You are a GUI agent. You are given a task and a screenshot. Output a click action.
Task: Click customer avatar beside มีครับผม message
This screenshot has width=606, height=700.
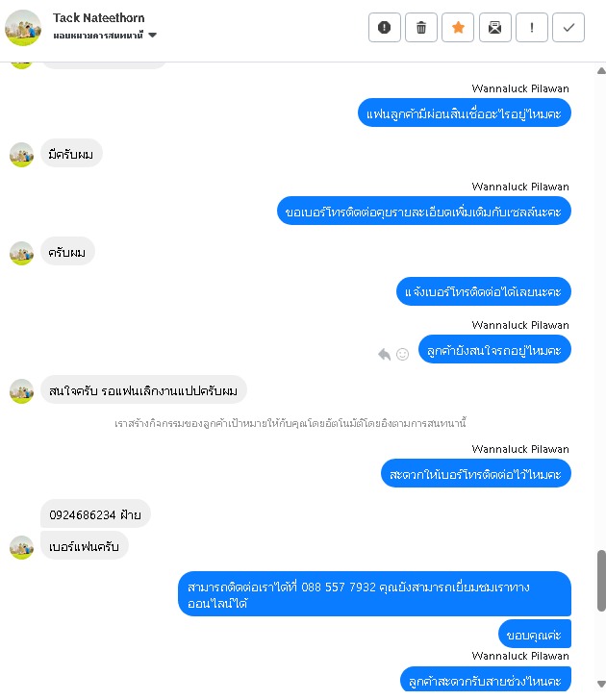tap(22, 155)
